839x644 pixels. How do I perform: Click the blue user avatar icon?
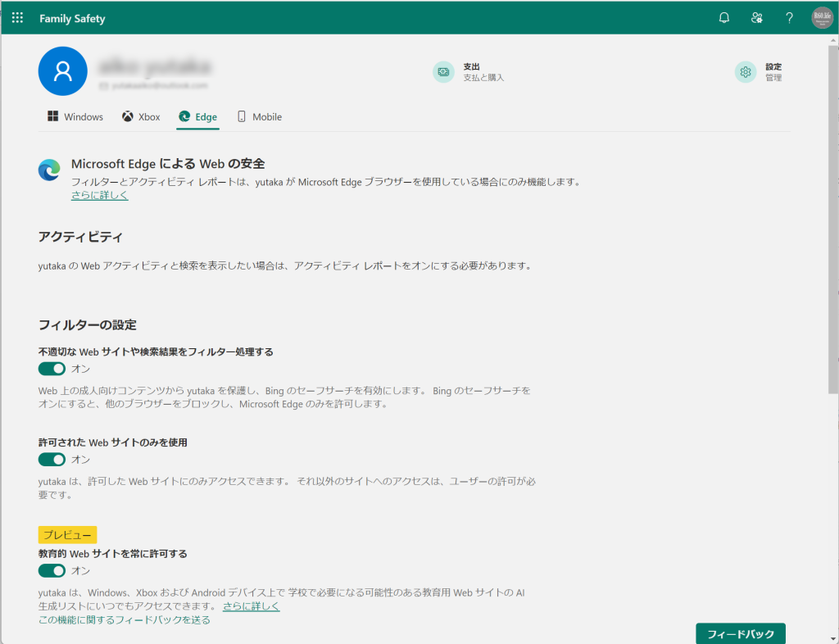point(62,71)
